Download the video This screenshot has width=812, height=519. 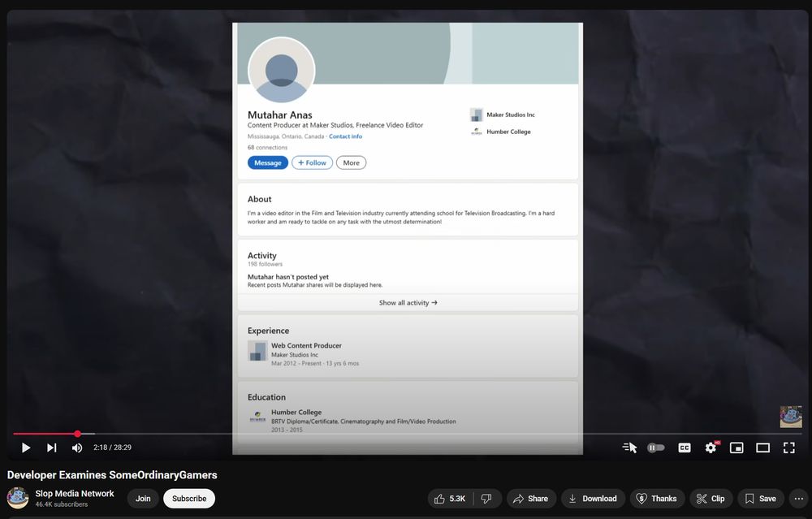(593, 498)
